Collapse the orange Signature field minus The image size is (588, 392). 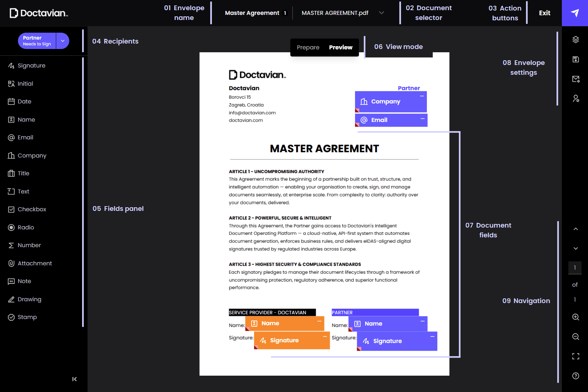coord(325,336)
